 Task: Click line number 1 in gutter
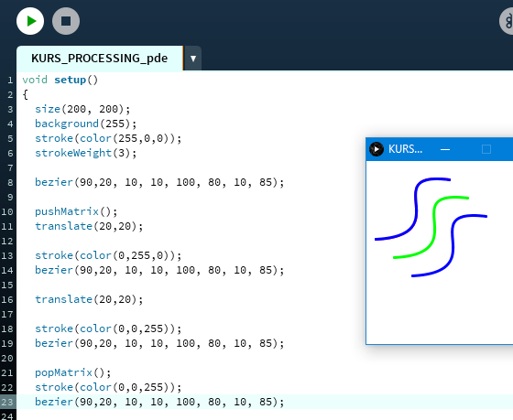[10, 81]
